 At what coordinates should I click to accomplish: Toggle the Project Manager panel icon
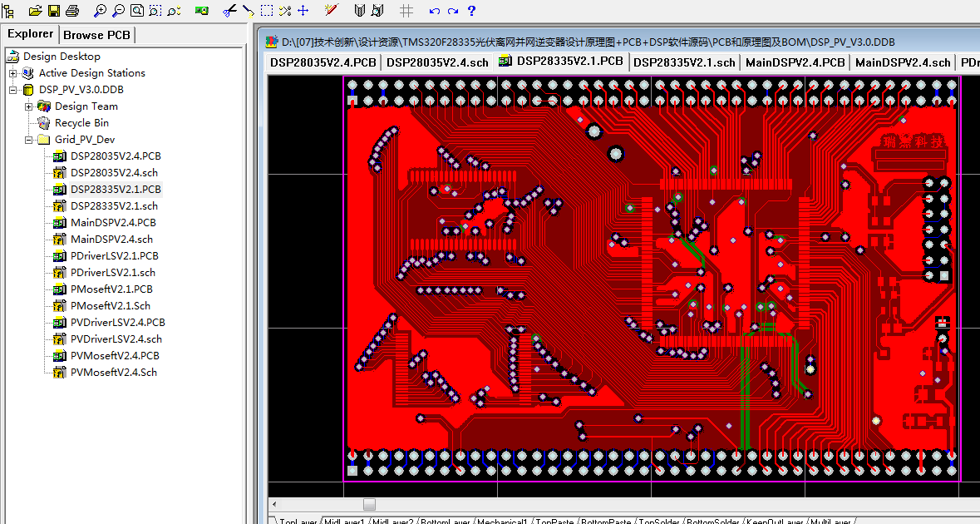[8, 11]
